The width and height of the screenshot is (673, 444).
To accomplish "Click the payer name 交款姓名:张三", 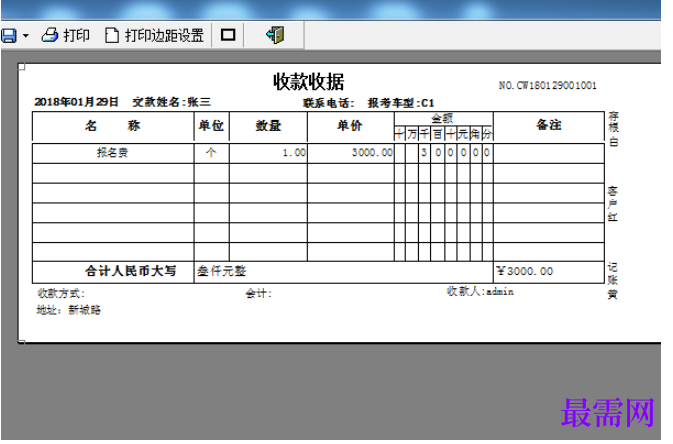I will coord(172,102).
